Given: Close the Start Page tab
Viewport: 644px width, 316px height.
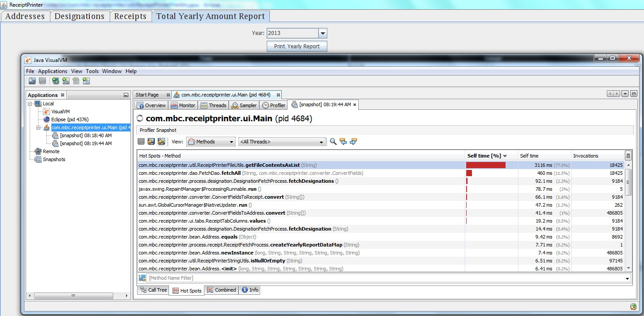Looking at the screenshot, I should click(168, 95).
